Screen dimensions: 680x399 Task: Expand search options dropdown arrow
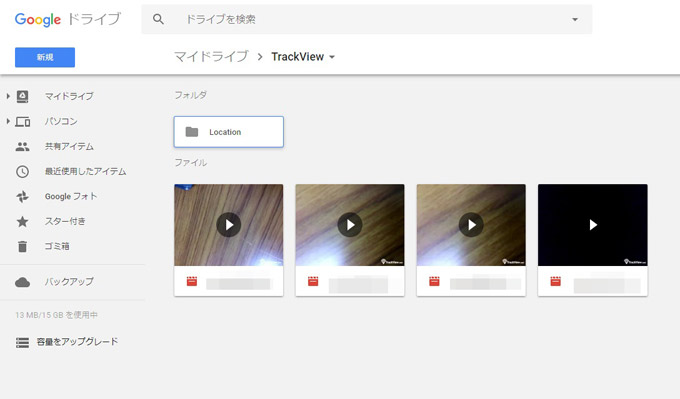click(575, 20)
